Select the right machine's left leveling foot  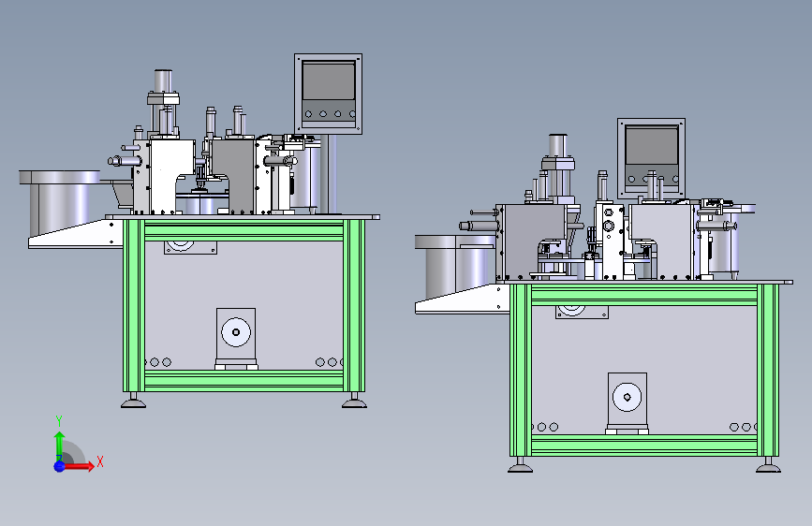click(x=521, y=465)
